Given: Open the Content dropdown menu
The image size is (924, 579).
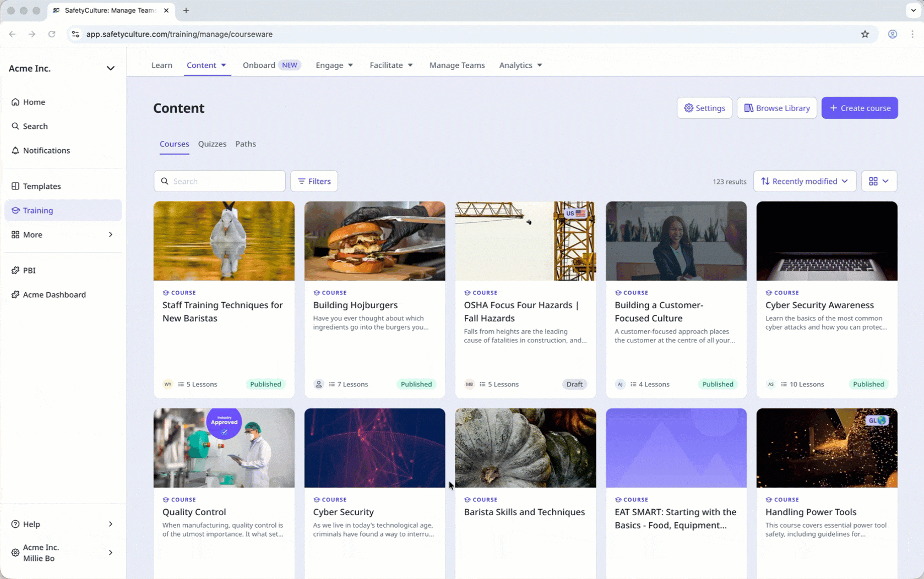Looking at the screenshot, I should pyautogui.click(x=206, y=65).
